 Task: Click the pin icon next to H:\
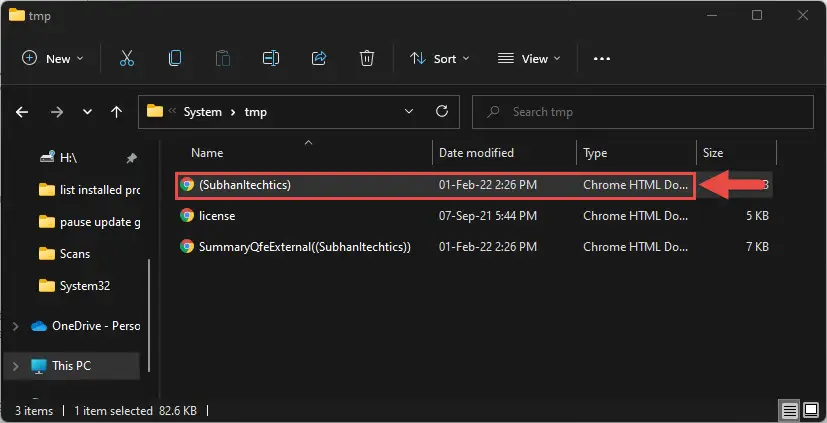coord(131,158)
